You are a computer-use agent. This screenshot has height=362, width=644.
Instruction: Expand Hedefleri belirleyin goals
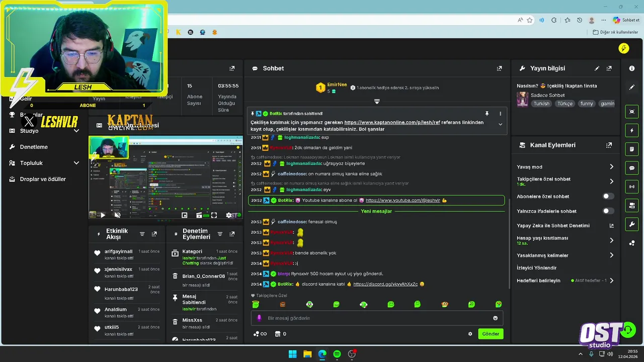(x=611, y=281)
